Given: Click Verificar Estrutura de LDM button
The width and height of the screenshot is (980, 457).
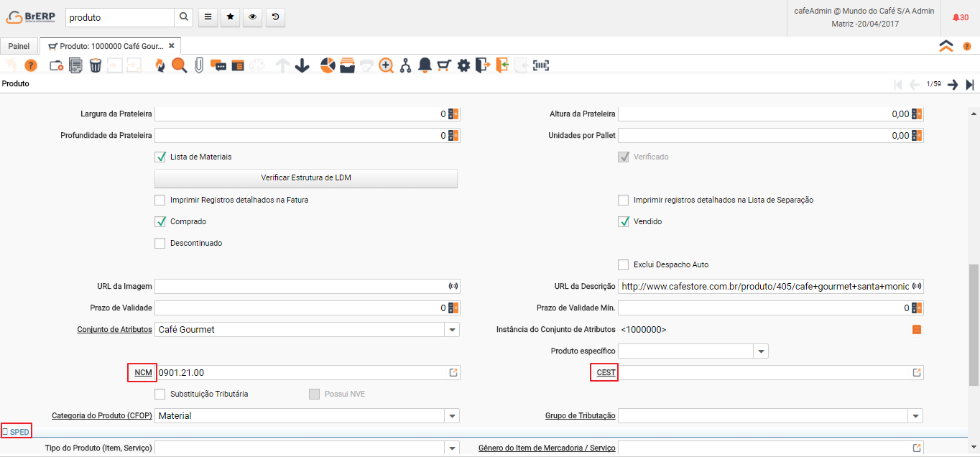Looking at the screenshot, I should point(306,178).
